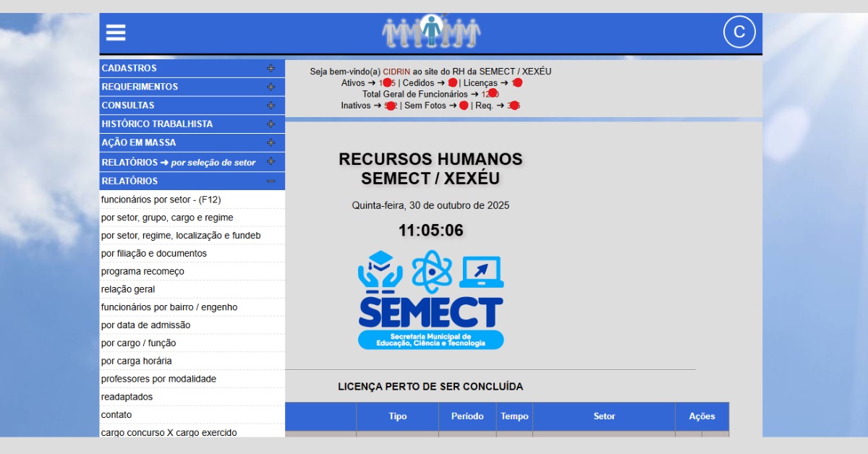This screenshot has width=868, height=454.
Task: Choose 'professores por modalidade' report
Action: 158,379
